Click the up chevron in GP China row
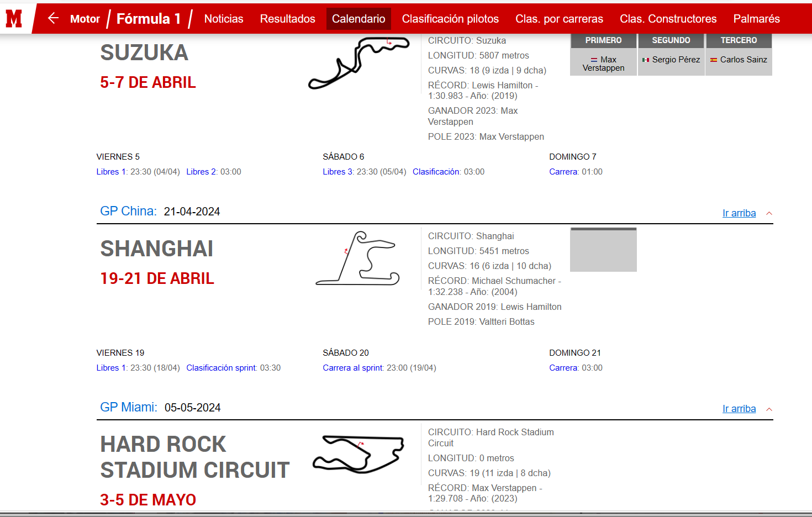 (769, 213)
